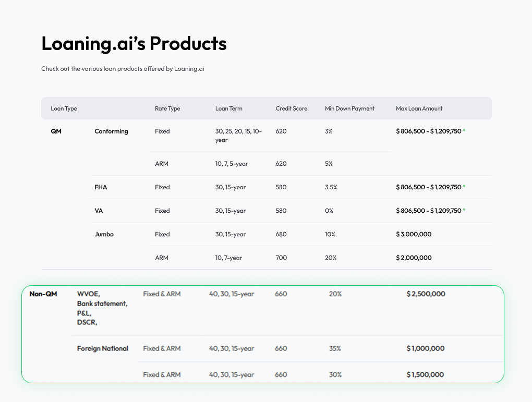Click the "QM" category label
This screenshot has width=532, height=402.
pos(56,131)
